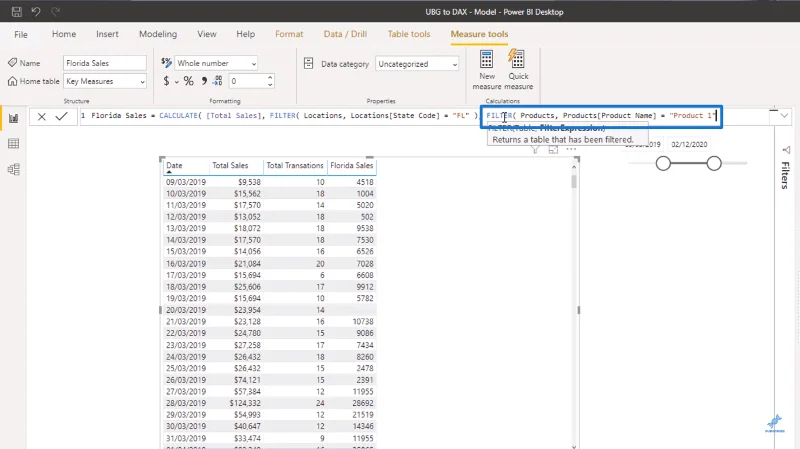Click the decimal places icon
The width and height of the screenshot is (800, 449).
pos(217,81)
